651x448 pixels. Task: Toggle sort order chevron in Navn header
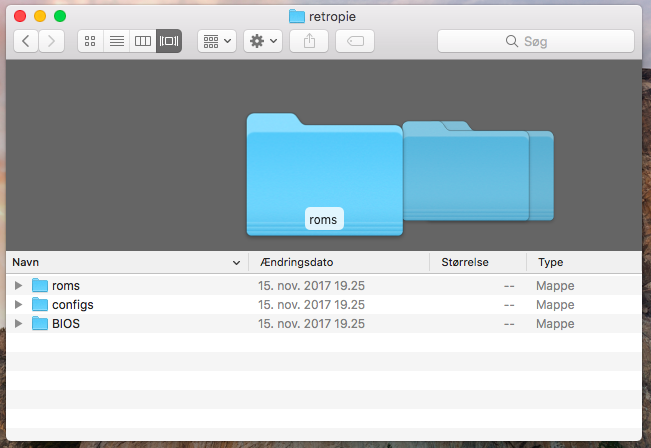point(236,263)
